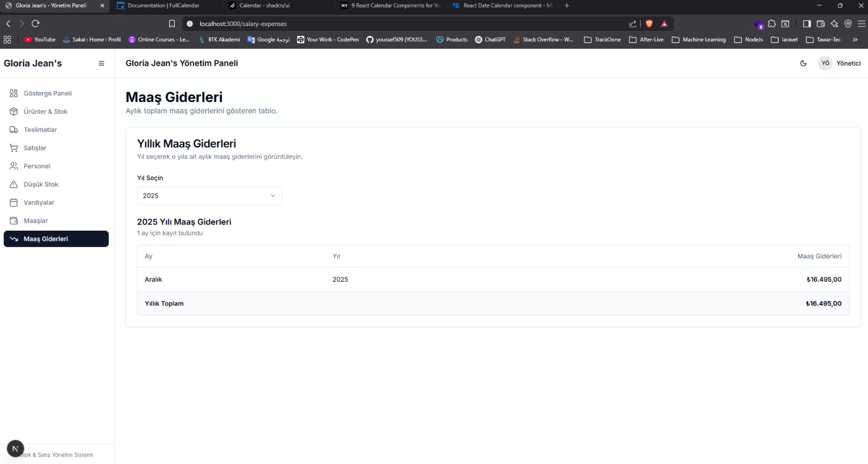
Task: Open the Machine Learning bookmarks folder
Action: click(x=699, y=40)
